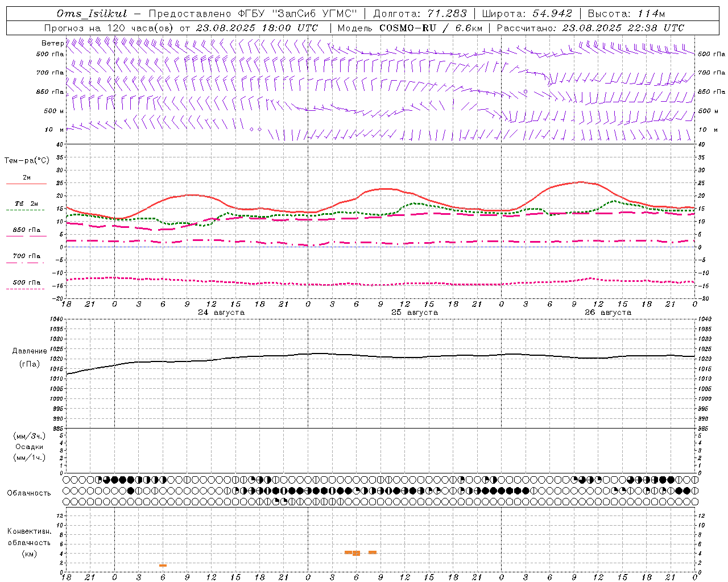Screen dimensions: 728x582
Task: Click the (мм/1ч.) precipitation unit label
Action: 30,458
